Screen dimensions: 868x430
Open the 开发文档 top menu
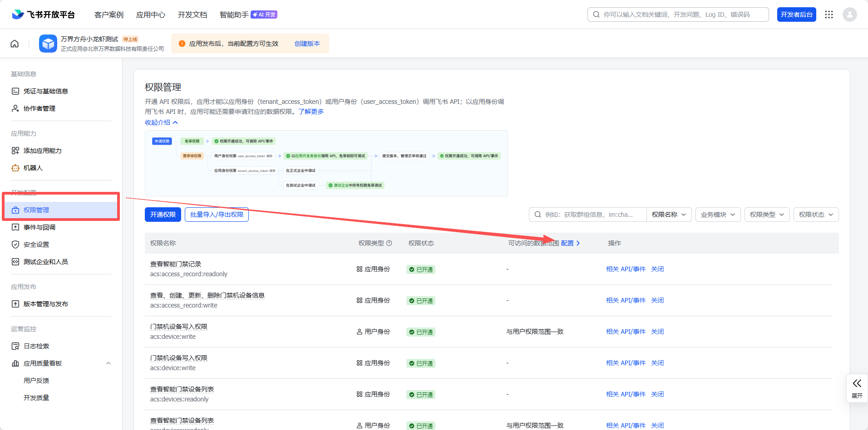point(192,15)
